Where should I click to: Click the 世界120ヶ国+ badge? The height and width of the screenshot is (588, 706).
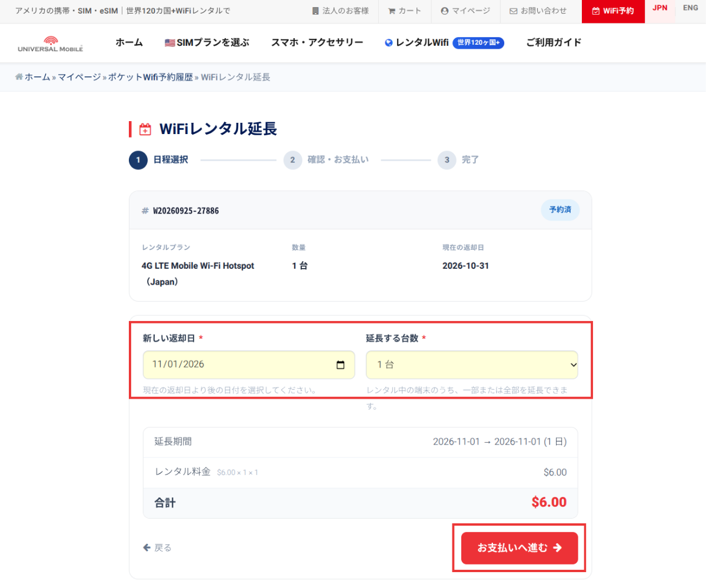[x=478, y=42]
